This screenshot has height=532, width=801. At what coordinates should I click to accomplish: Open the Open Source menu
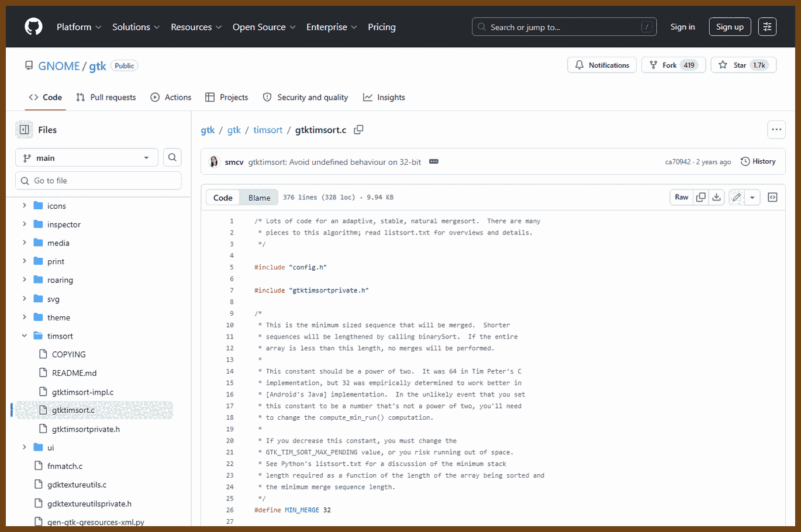tap(264, 27)
